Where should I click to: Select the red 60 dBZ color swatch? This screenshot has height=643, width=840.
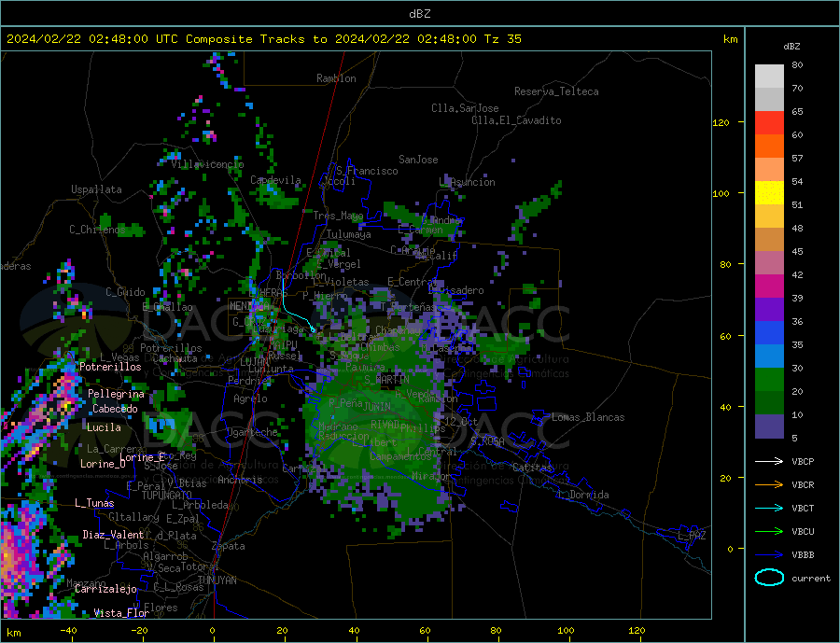coord(769,122)
